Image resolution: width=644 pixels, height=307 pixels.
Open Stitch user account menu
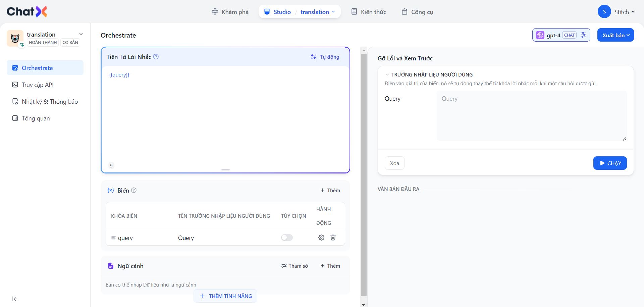point(616,12)
